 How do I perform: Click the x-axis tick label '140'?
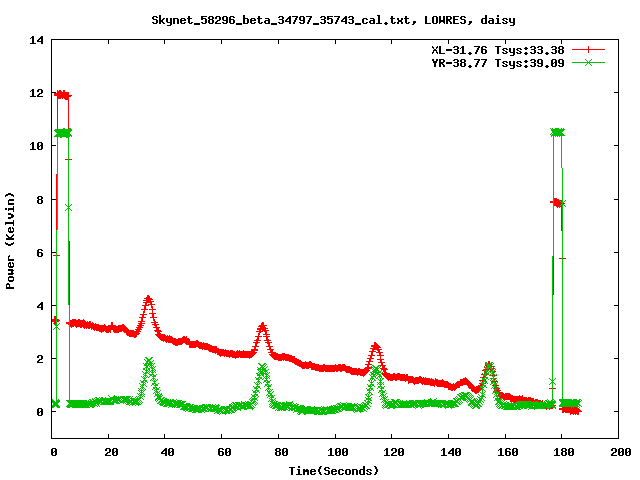coord(451,452)
